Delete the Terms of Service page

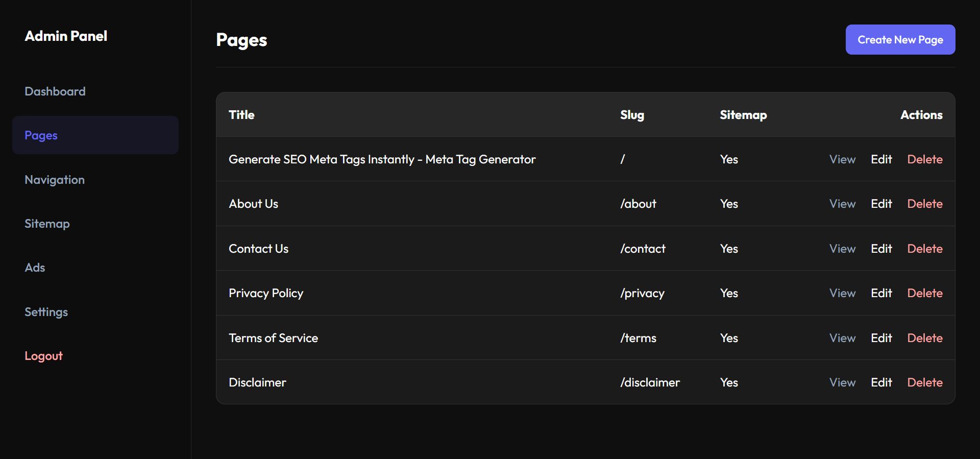[x=924, y=338]
